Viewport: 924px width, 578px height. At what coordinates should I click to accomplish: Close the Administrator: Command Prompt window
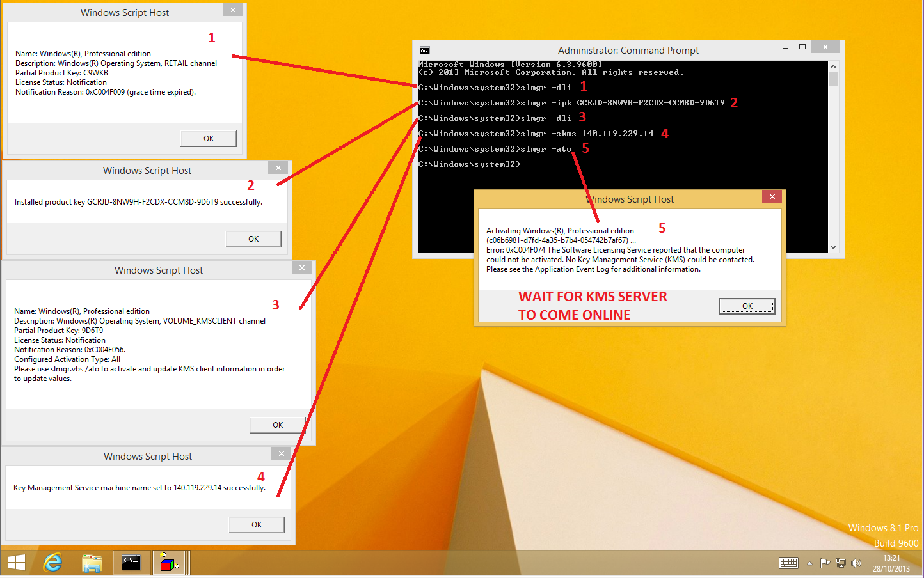[825, 47]
